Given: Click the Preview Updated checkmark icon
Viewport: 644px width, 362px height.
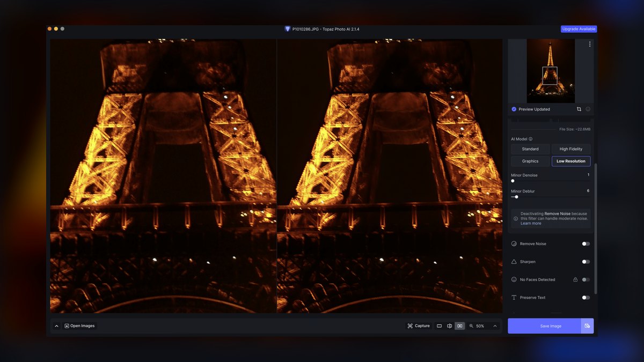Looking at the screenshot, I should [x=514, y=109].
